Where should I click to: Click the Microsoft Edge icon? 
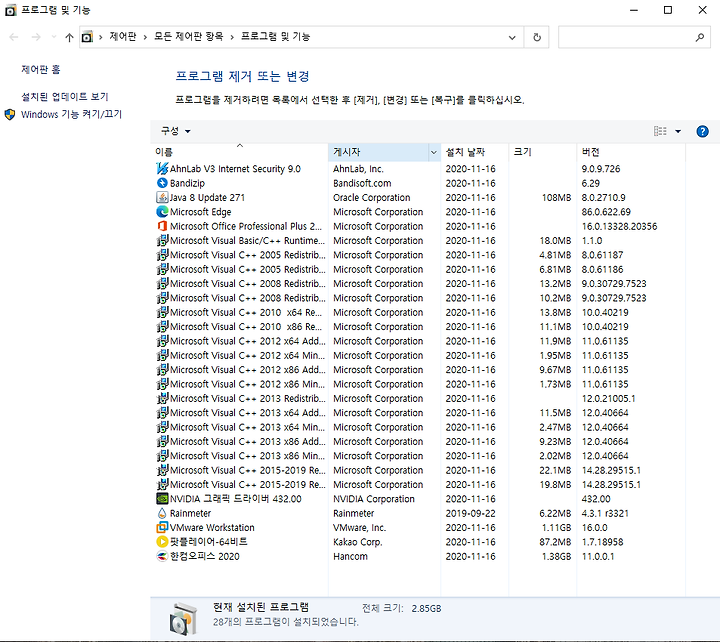point(162,212)
